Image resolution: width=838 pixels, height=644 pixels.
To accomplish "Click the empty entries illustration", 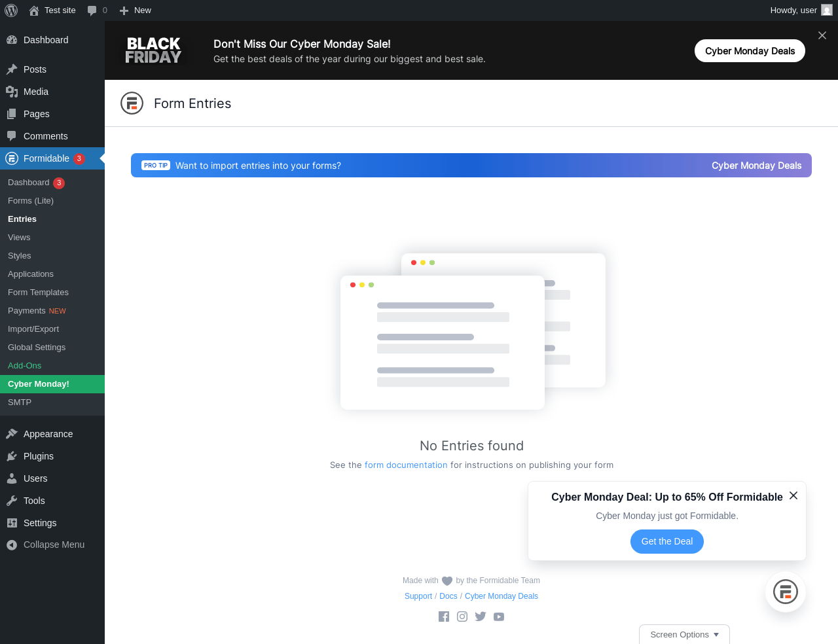I will click(473, 332).
